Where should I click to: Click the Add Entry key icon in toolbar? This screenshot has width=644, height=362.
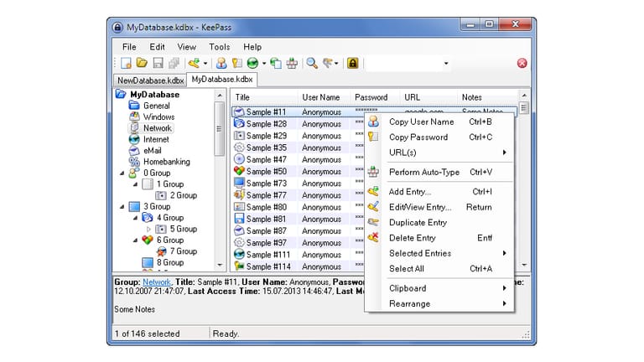194,63
